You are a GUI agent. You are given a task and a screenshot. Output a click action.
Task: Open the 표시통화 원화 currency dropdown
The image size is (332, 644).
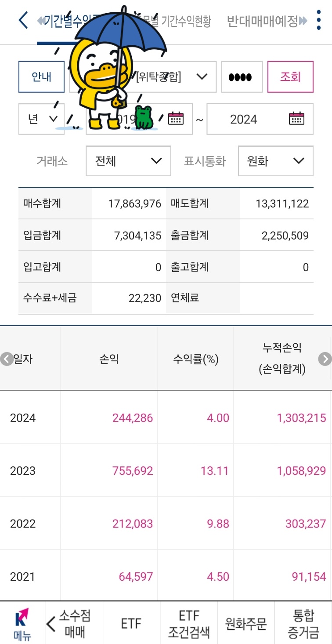275,161
